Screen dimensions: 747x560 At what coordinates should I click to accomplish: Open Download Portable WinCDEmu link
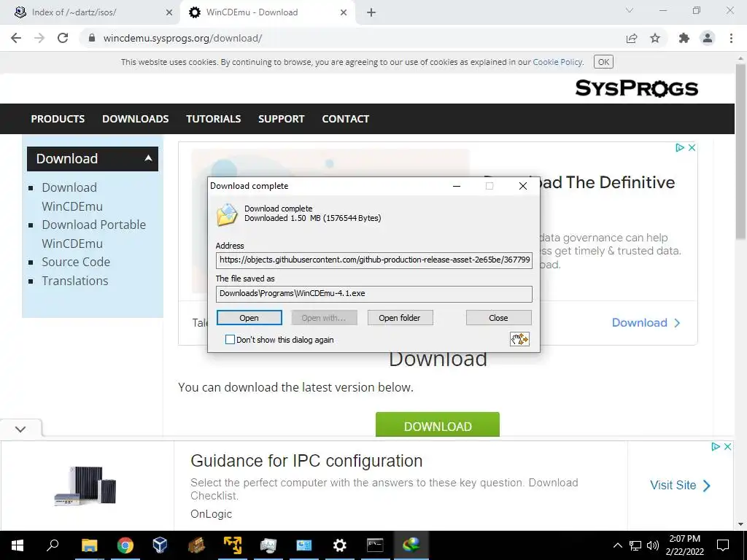coord(94,234)
